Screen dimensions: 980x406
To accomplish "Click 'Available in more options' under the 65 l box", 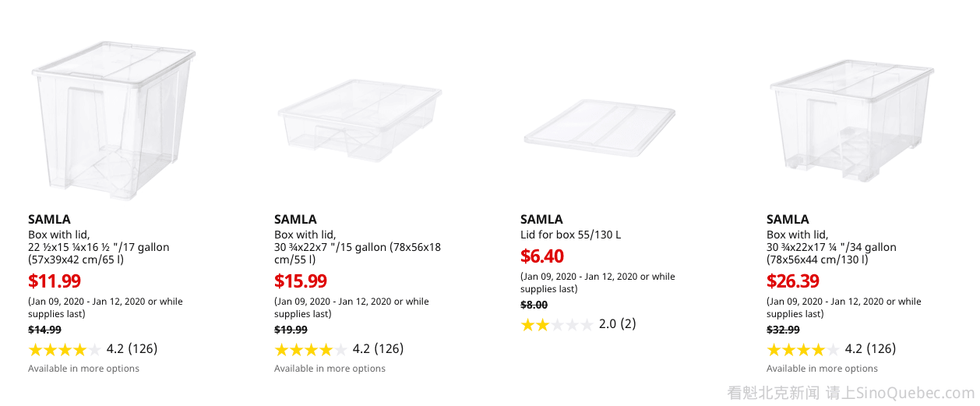I will pos(83,369).
